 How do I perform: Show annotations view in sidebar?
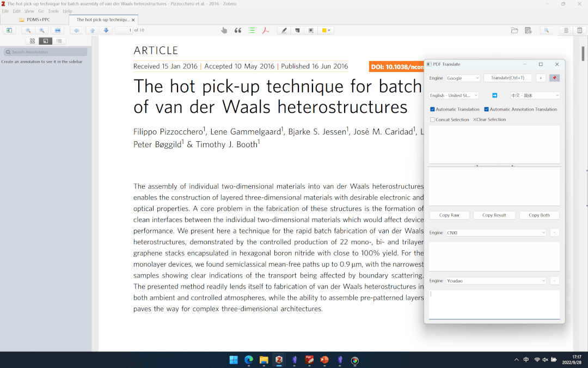click(45, 41)
